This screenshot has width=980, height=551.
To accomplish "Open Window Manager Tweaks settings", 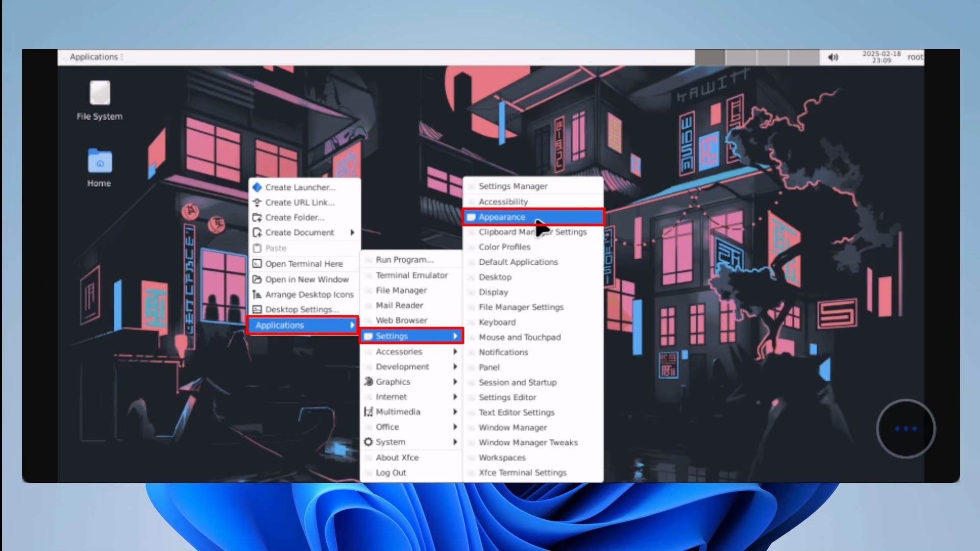I will coord(528,442).
